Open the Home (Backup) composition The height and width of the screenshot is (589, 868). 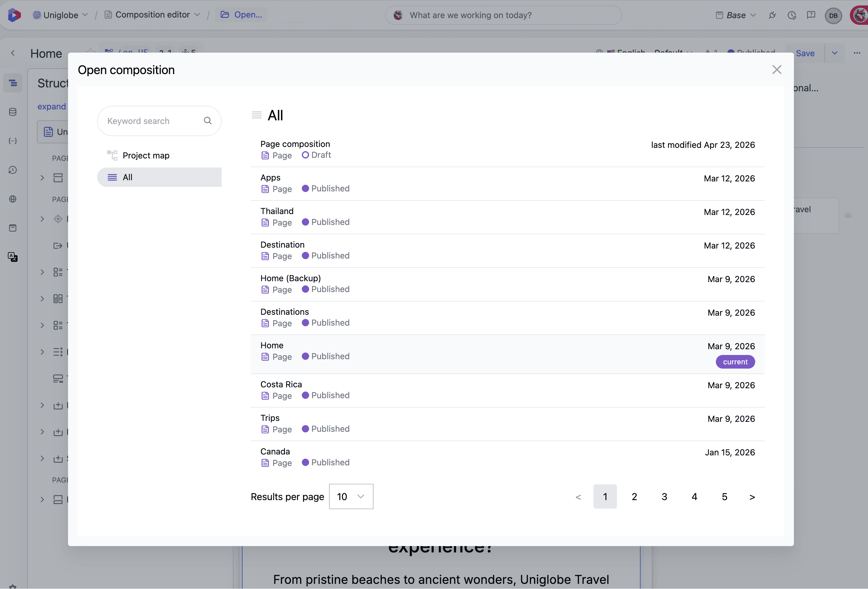click(507, 284)
